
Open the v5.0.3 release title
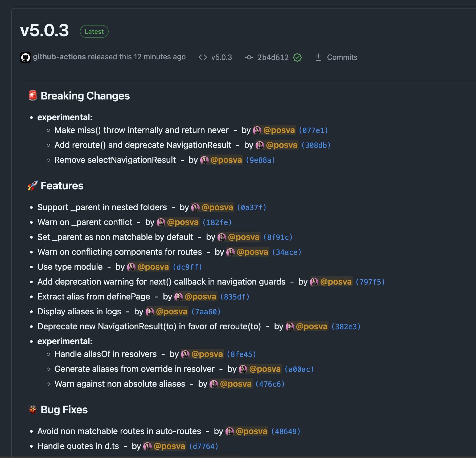44,31
